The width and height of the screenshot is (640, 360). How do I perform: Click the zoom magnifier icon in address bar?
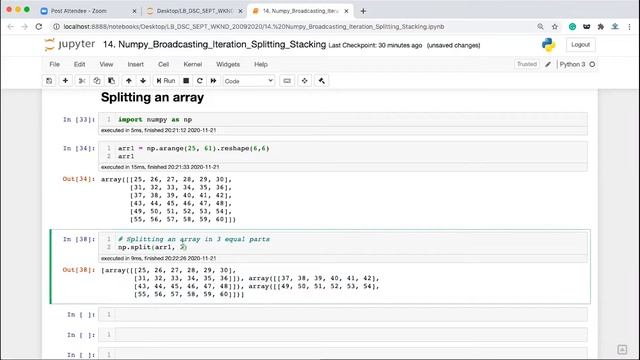tap(540, 27)
